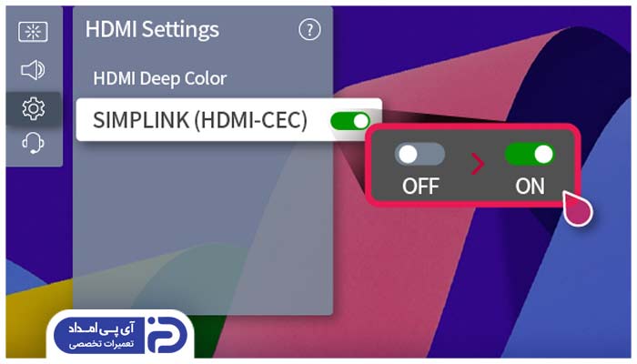Click the Persian text on logo badge
Viewport: 637px width, 364px height.
101,336
